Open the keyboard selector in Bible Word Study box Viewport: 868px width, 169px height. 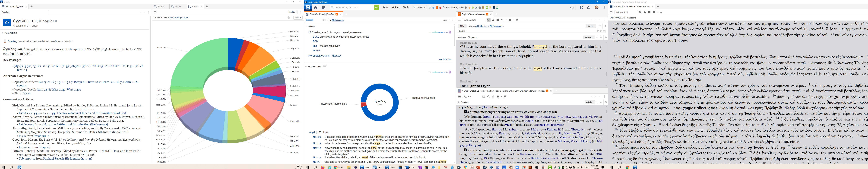pyautogui.click(x=327, y=20)
